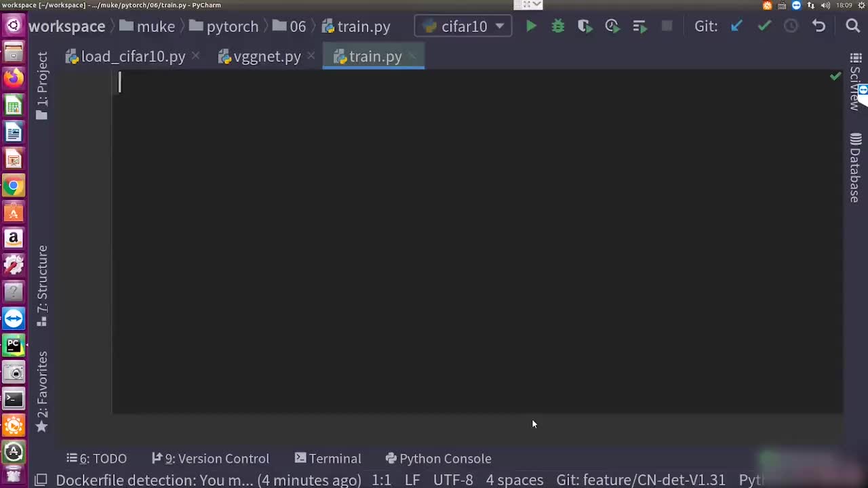Click the grey Stop square icon
868x488 pixels.
pyautogui.click(x=667, y=26)
